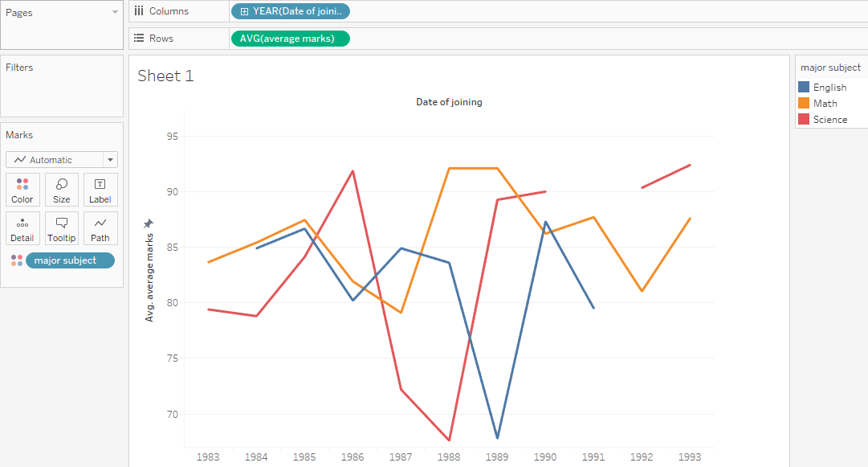Viewport: 868px width, 467px height.
Task: Open the Automatic mark type dropdown
Action: 111,160
